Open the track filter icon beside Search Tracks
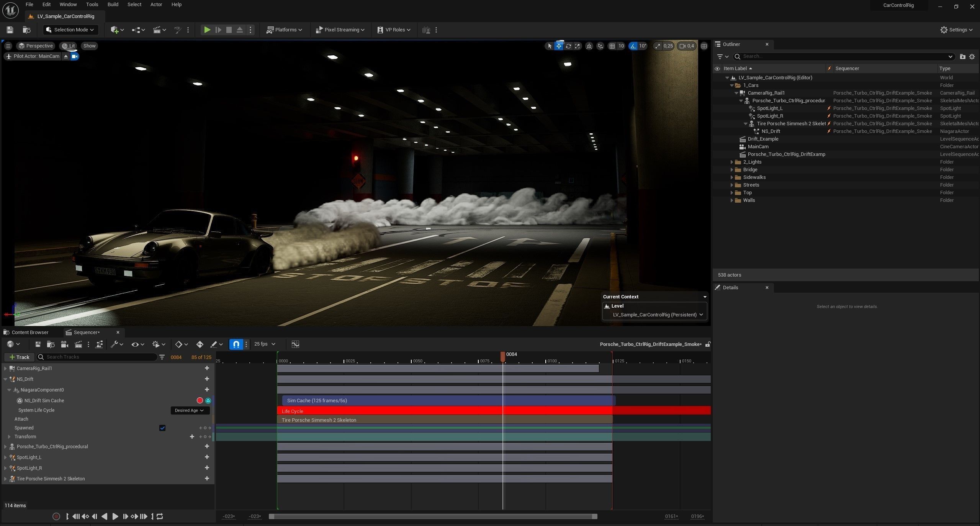This screenshot has width=980, height=526. (162, 357)
